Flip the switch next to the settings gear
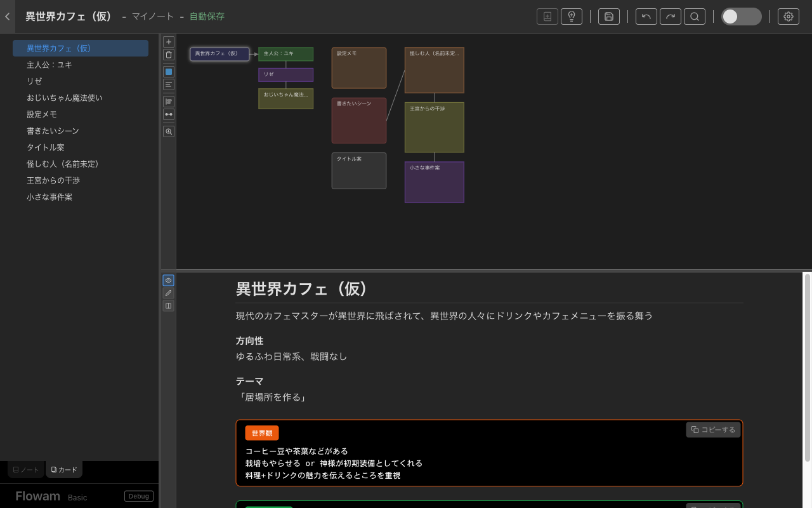This screenshot has width=812, height=508. tap(741, 17)
